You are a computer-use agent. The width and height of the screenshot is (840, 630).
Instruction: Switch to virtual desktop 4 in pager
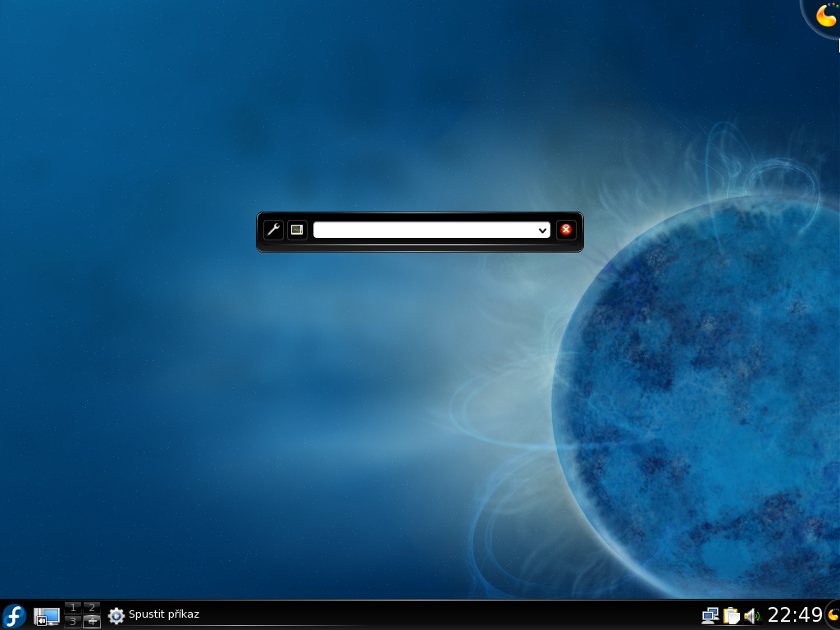(x=92, y=622)
